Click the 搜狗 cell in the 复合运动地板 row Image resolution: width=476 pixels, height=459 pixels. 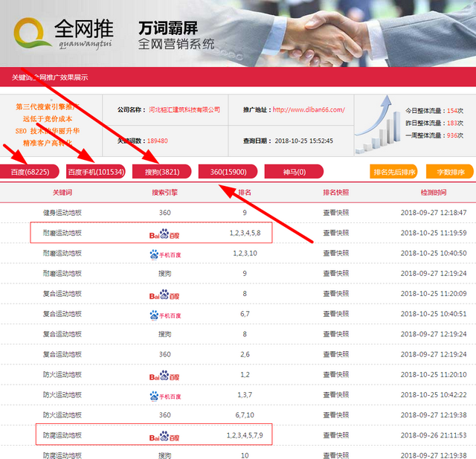tap(165, 334)
